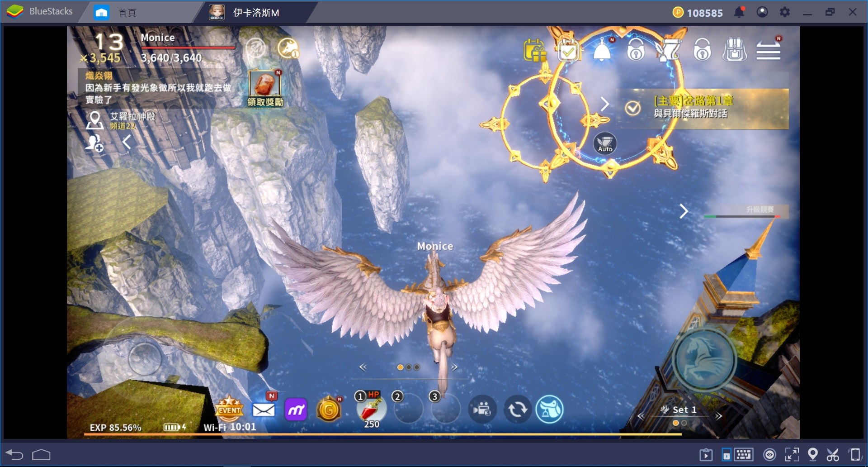Toggle the eye overlay icon

(769, 454)
